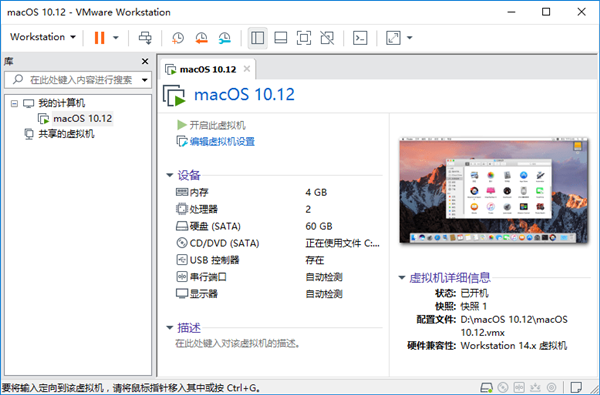The height and width of the screenshot is (395, 600).
Task: Collapse the 我的计算机 tree node
Action: 14,103
